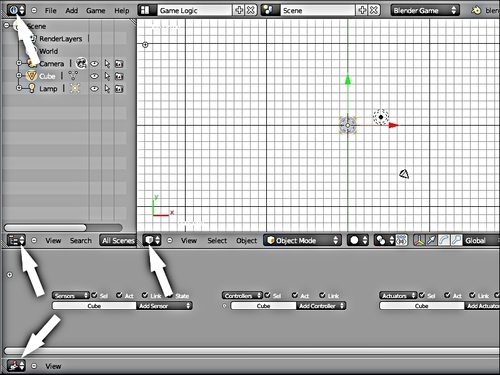Open the Logic Editor type selector
This screenshot has height=375, width=500.
[16, 366]
